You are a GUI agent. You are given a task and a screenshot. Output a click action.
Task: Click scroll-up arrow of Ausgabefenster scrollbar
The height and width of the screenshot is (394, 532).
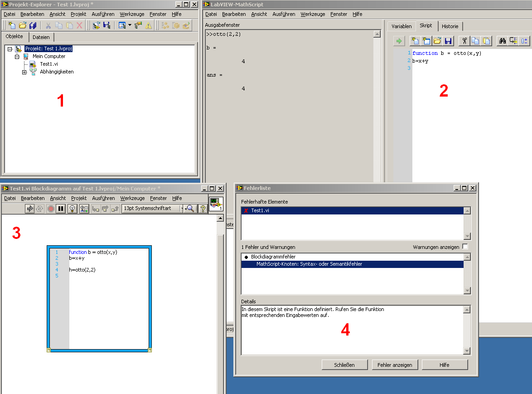[x=377, y=34]
